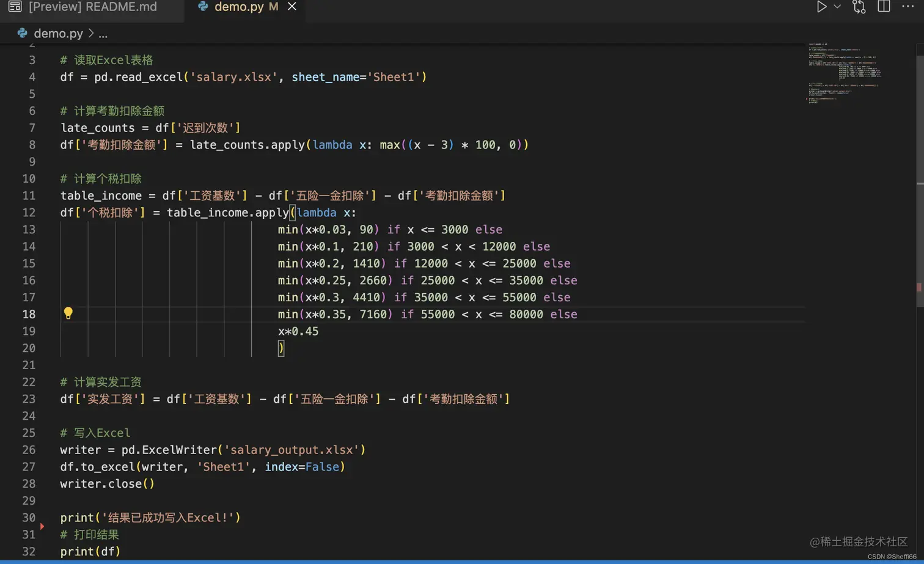Click min(x*0.2, 1410) expression

(x=332, y=263)
